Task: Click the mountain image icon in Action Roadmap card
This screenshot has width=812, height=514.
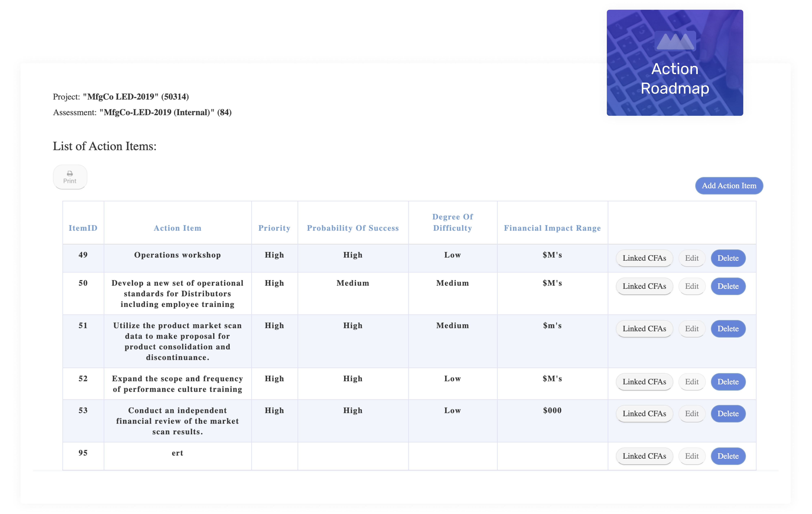Action: (675, 41)
